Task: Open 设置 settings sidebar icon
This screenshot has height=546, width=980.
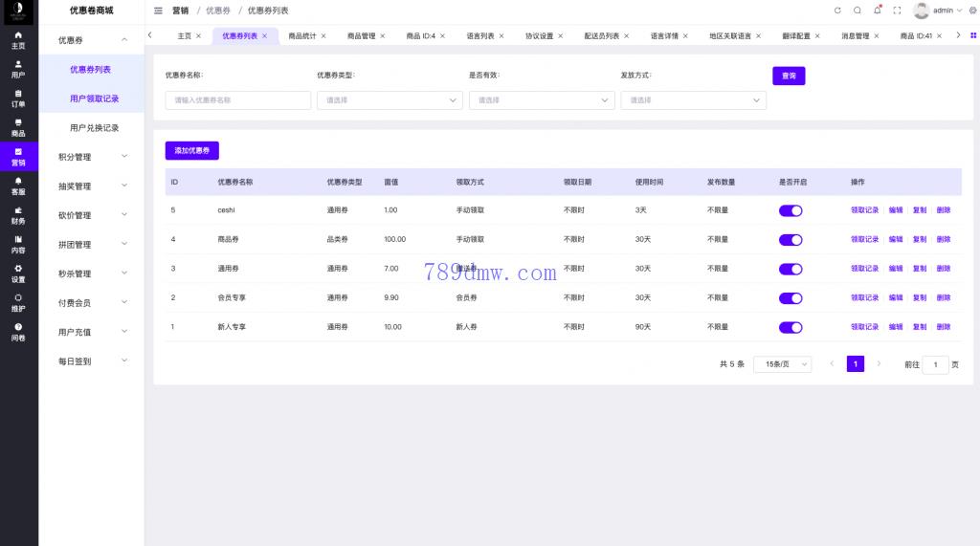Action: pyautogui.click(x=18, y=273)
